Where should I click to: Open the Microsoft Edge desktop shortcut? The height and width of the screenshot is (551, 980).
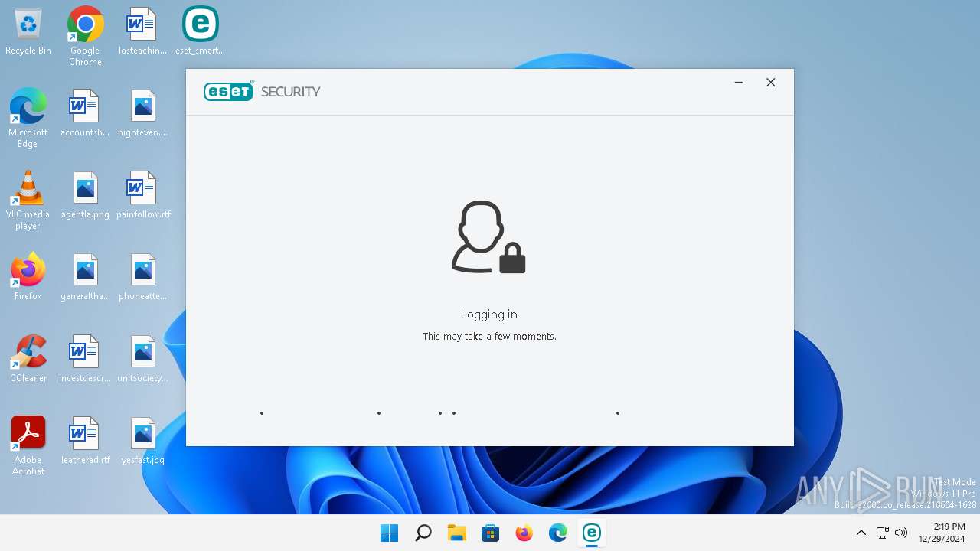28,118
